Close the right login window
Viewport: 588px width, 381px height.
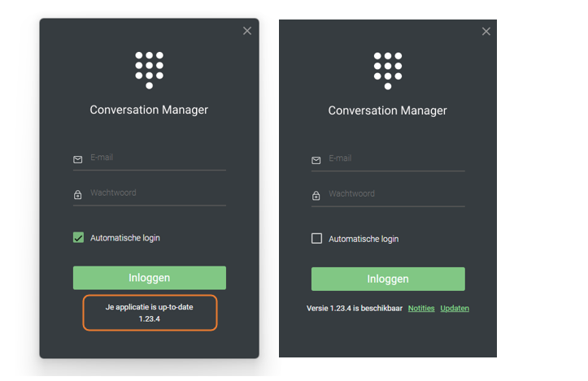486,32
